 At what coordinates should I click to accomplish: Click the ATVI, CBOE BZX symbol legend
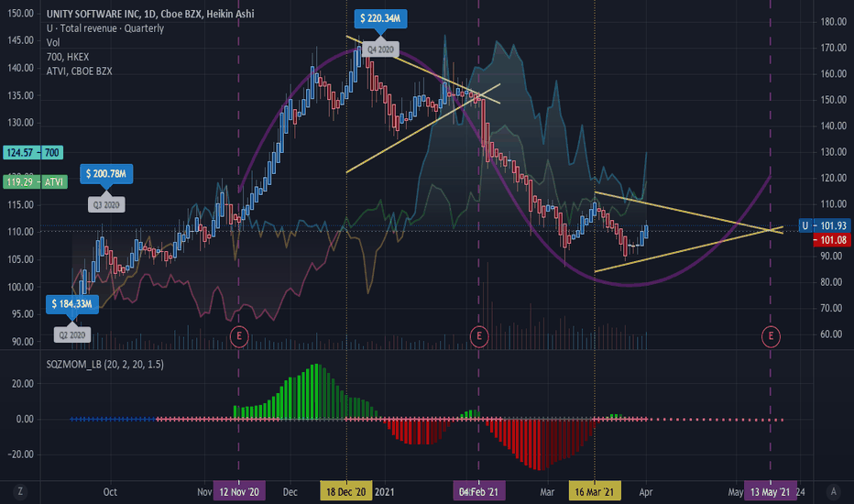[79, 71]
